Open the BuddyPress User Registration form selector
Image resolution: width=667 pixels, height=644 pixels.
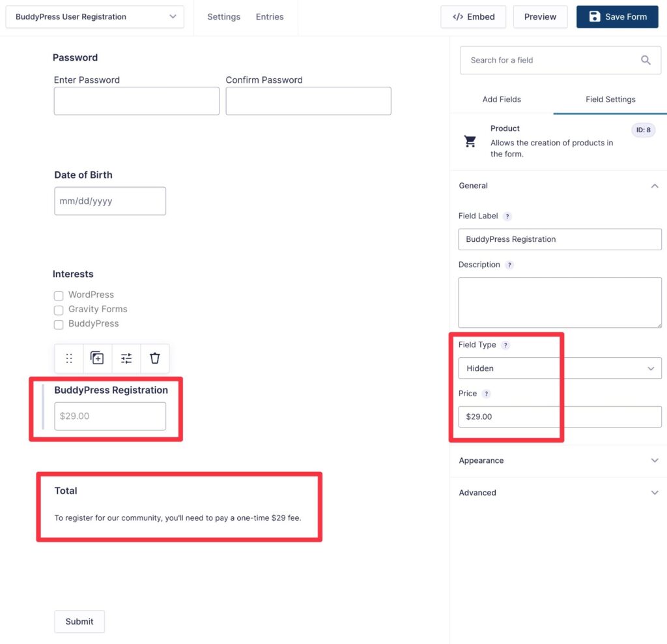[94, 18]
